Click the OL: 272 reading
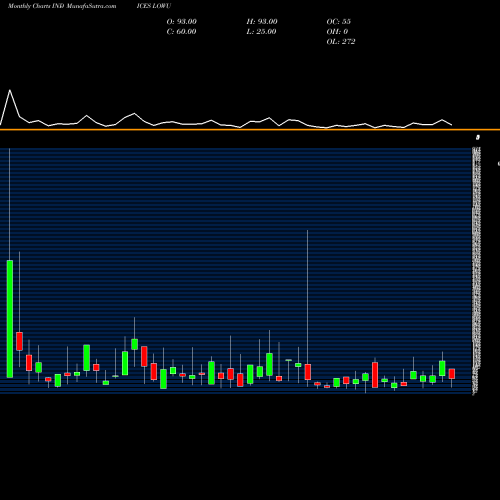This screenshot has width=500, height=500. pyautogui.click(x=341, y=42)
